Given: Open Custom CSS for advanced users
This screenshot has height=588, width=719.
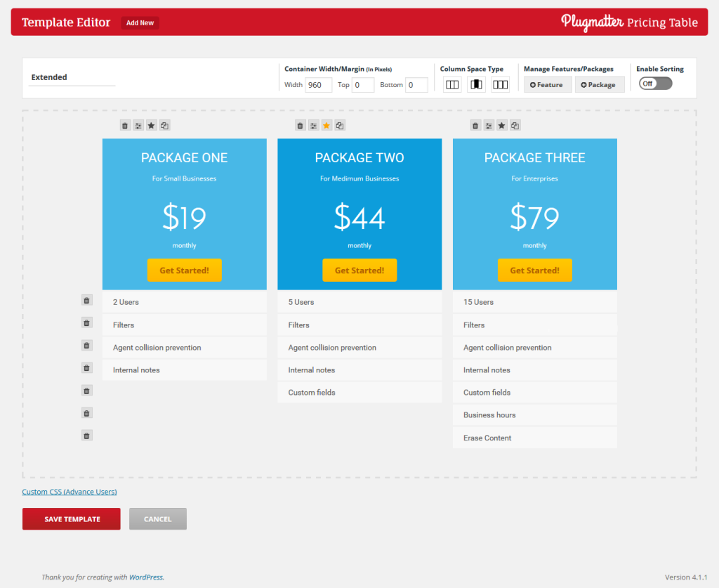Looking at the screenshot, I should (x=69, y=491).
